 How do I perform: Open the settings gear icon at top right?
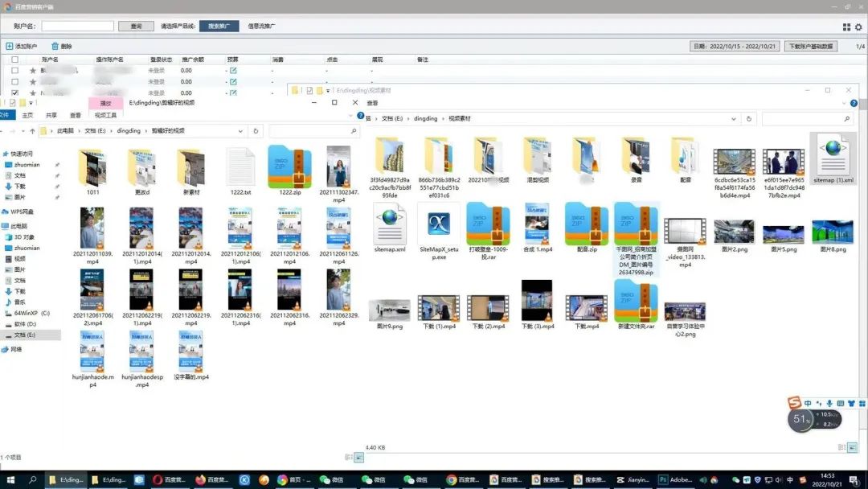pyautogui.click(x=858, y=27)
